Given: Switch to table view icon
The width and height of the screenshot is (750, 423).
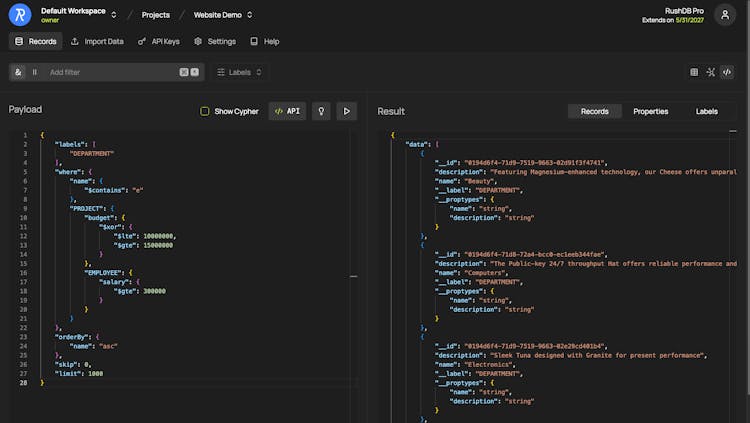Looking at the screenshot, I should coord(695,72).
